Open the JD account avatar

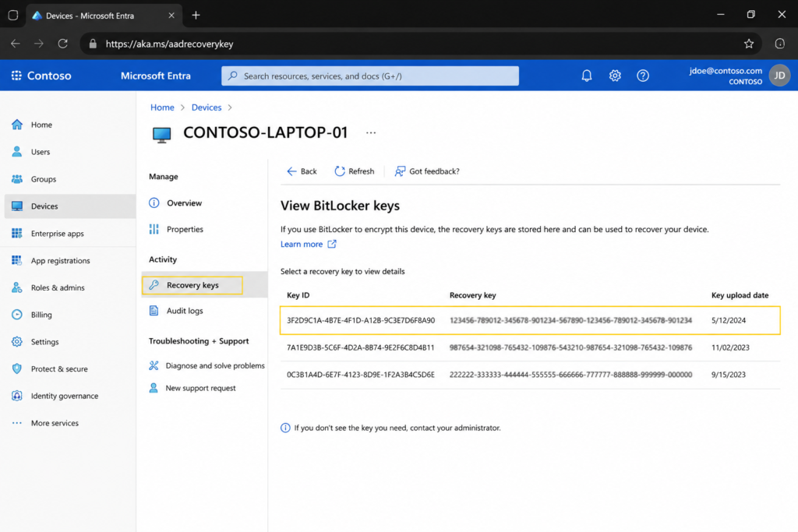pyautogui.click(x=779, y=76)
